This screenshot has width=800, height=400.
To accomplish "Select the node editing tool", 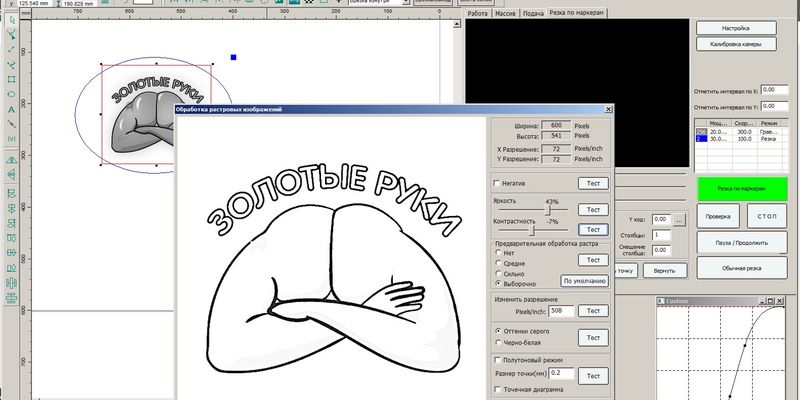I will tap(11, 35).
